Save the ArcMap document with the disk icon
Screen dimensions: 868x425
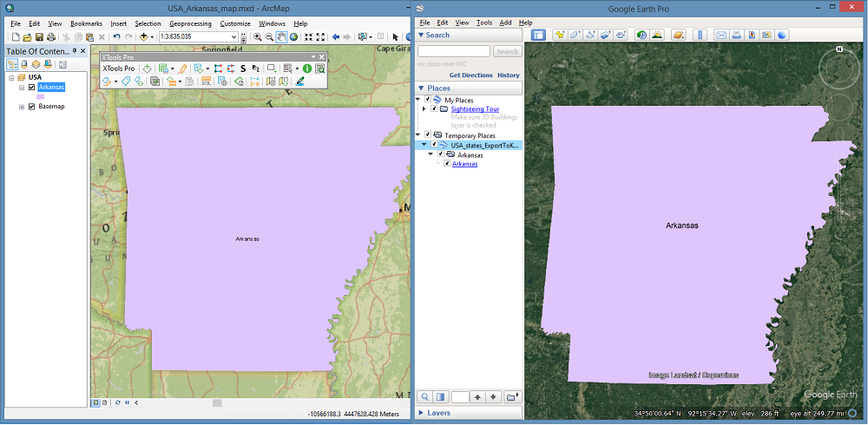click(x=39, y=37)
